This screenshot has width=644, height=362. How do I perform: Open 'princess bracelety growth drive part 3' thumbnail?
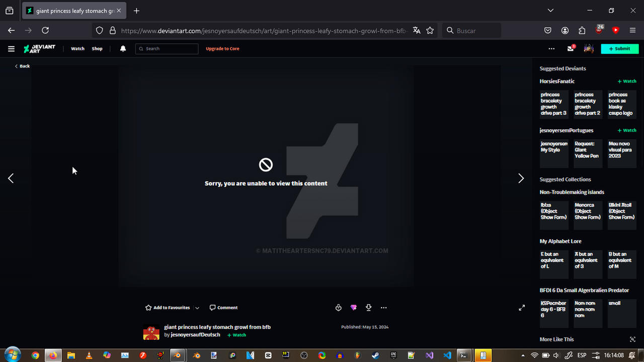554,104
